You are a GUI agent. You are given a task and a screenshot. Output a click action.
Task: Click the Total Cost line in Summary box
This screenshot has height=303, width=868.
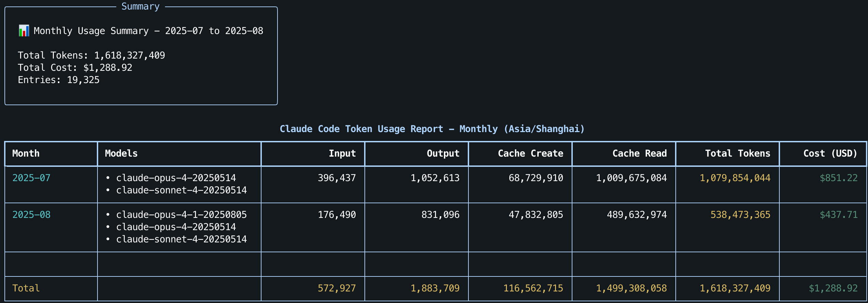point(75,68)
